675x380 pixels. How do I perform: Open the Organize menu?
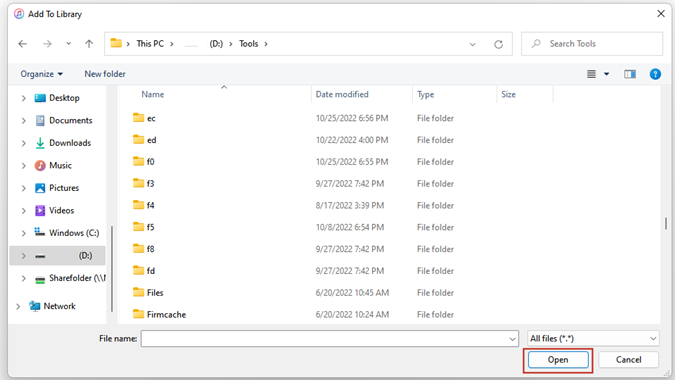point(41,74)
